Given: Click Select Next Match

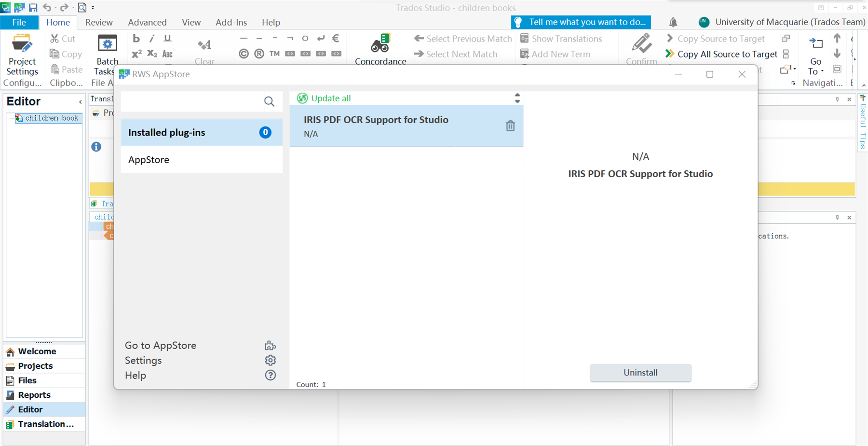Looking at the screenshot, I should (x=456, y=54).
